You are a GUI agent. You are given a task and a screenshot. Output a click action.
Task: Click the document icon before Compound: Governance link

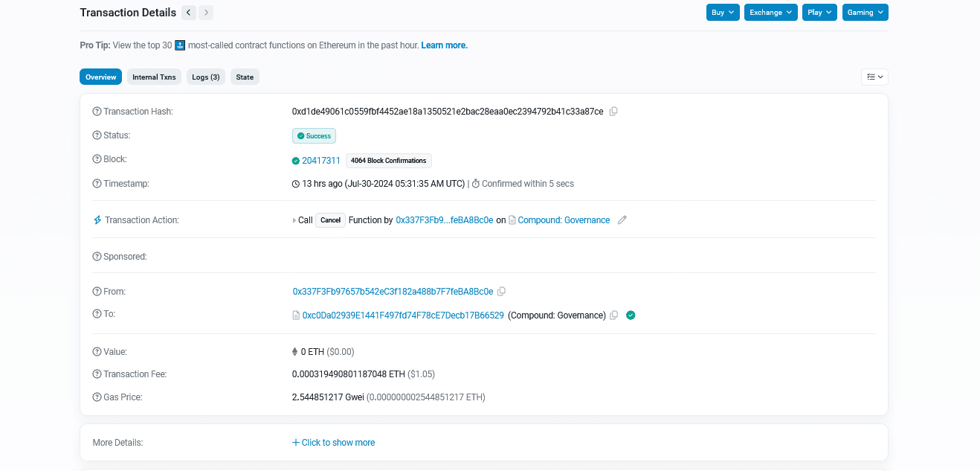(x=512, y=220)
